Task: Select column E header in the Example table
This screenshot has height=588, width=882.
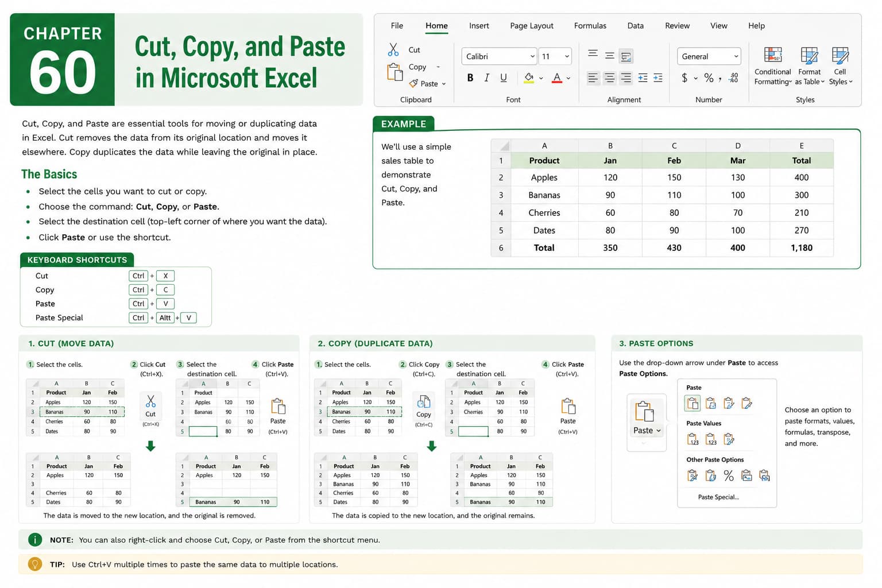Action: click(x=802, y=146)
